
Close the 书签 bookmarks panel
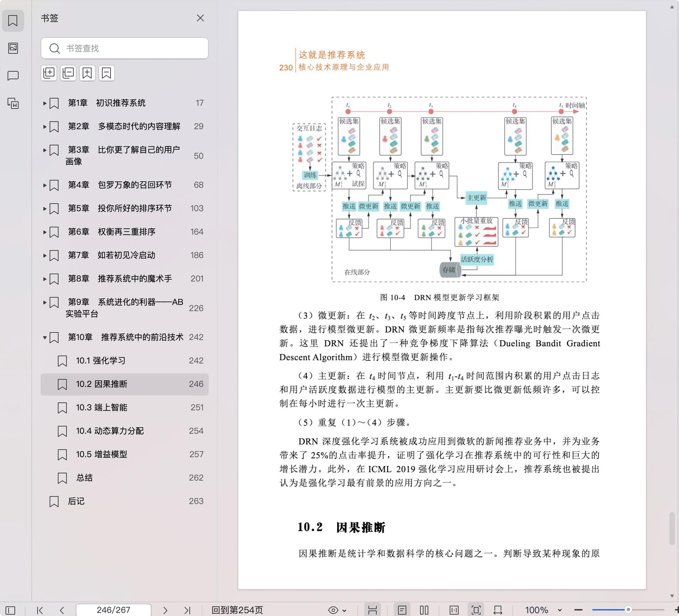(x=200, y=18)
